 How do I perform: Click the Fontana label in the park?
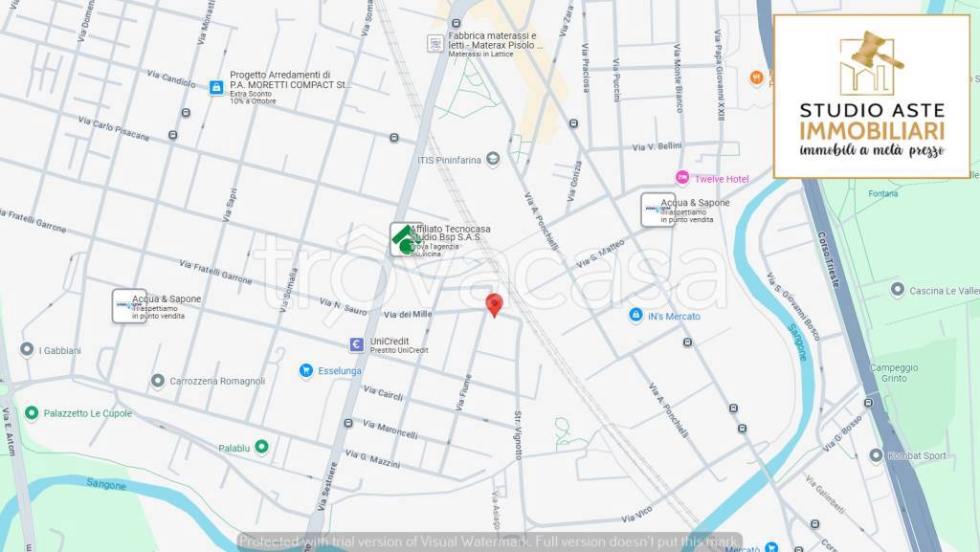(883, 193)
